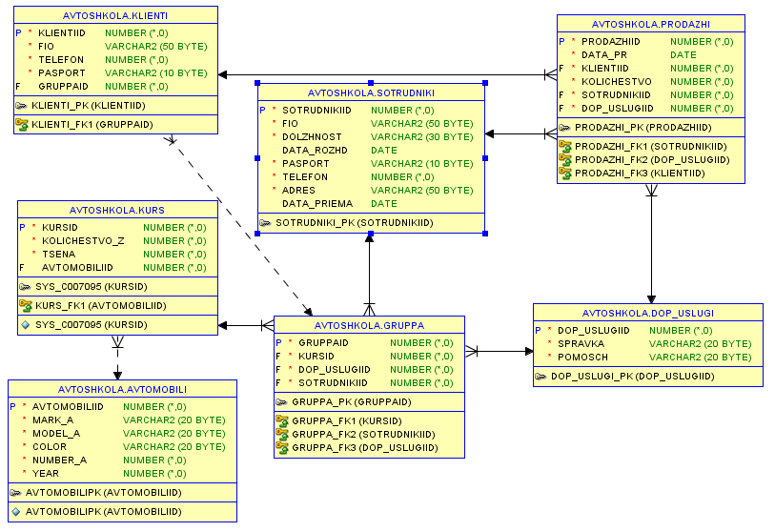
Task: Select the AVTOSHKOLA.GRUPPA table header
Action: click(x=369, y=325)
